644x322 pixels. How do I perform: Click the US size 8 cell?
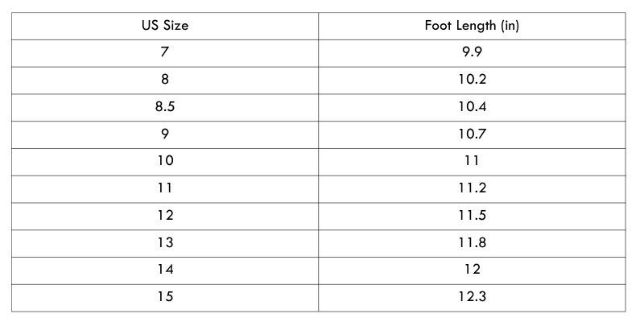click(165, 80)
